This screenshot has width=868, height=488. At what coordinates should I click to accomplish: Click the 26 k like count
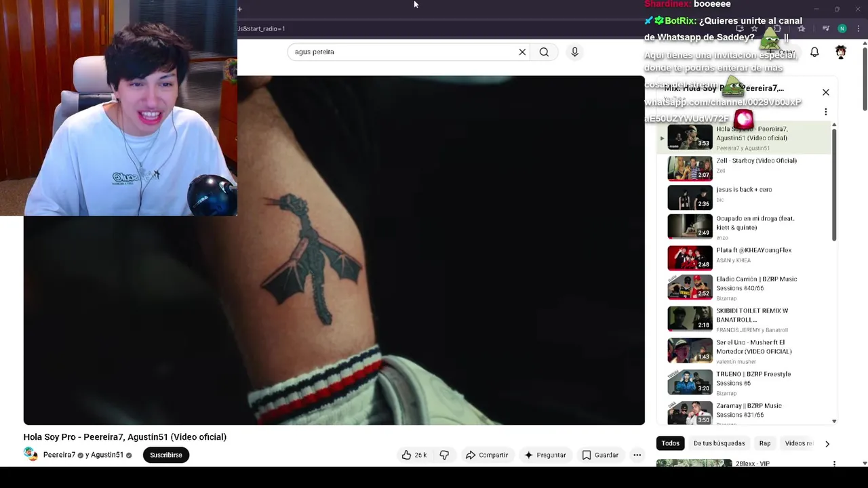pos(420,455)
